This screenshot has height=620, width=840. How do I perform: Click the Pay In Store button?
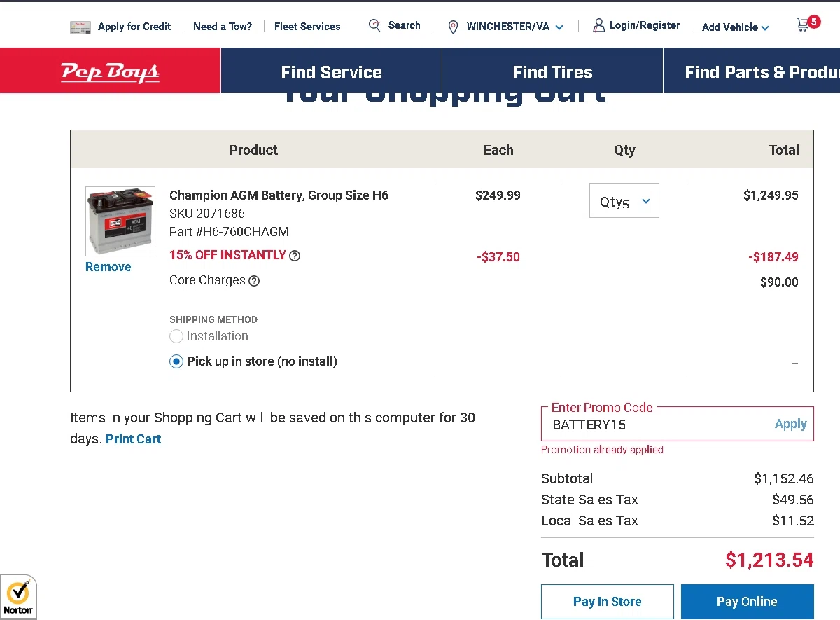coord(608,602)
